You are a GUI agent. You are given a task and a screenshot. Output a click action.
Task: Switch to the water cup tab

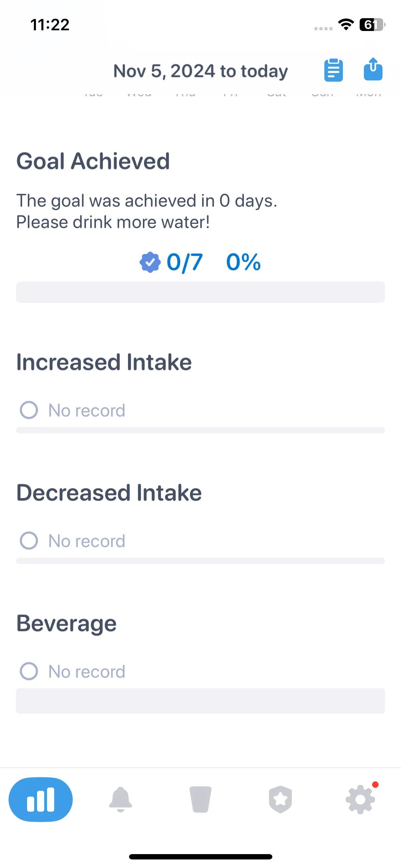[200, 800]
